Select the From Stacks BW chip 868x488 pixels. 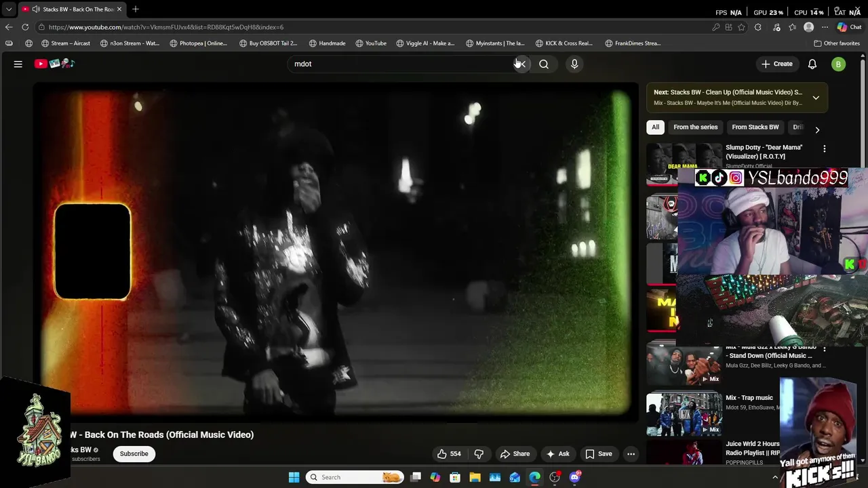(x=755, y=127)
